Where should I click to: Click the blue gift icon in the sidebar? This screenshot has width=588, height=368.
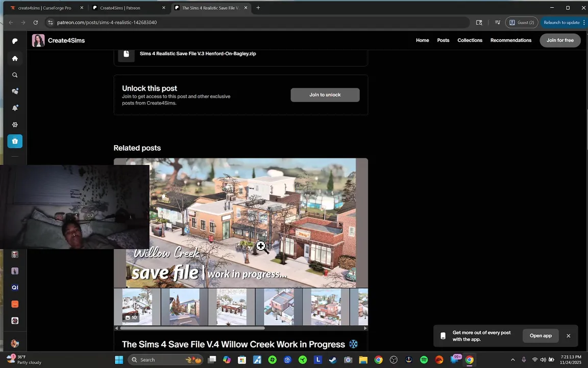point(15,141)
